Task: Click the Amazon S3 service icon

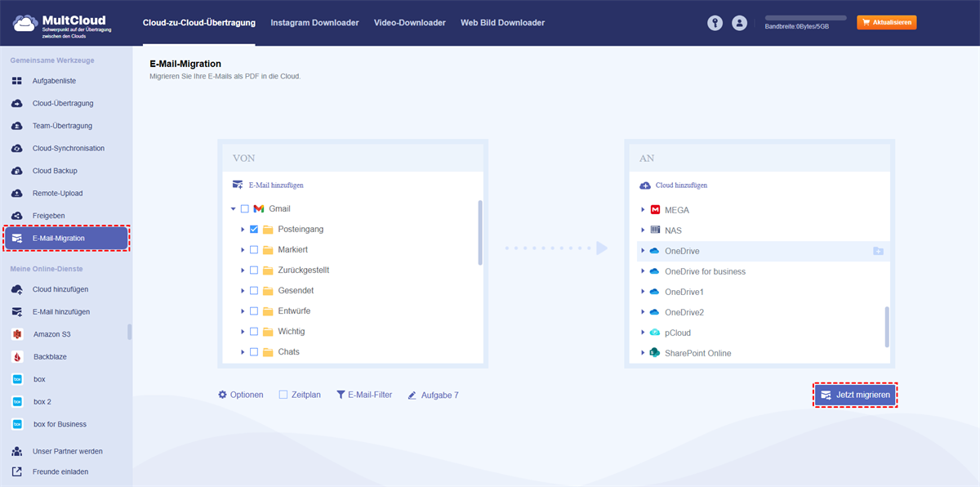Action: [17, 334]
